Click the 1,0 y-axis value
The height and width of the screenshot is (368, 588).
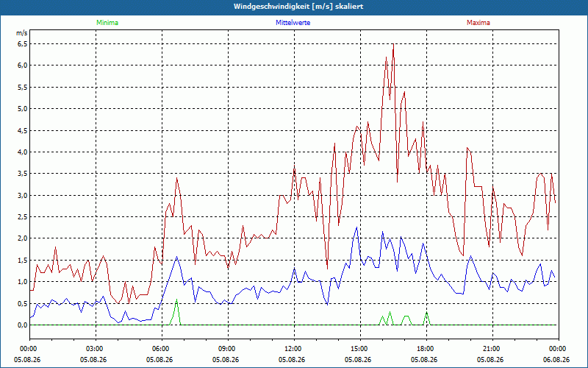(22, 282)
